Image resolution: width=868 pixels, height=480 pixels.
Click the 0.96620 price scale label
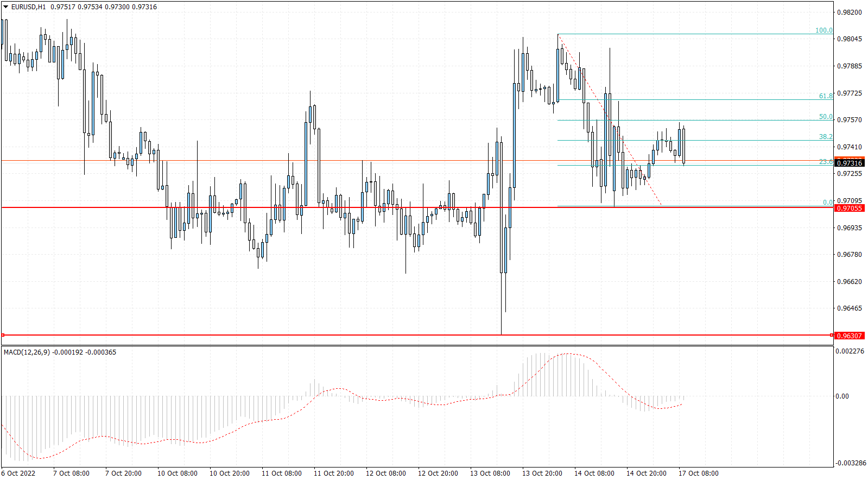pyautogui.click(x=850, y=282)
